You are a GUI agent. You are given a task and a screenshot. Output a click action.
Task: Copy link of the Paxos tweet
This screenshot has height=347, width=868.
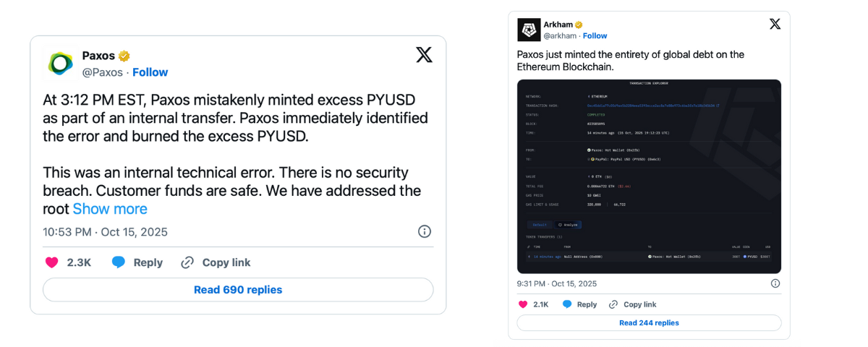point(216,262)
